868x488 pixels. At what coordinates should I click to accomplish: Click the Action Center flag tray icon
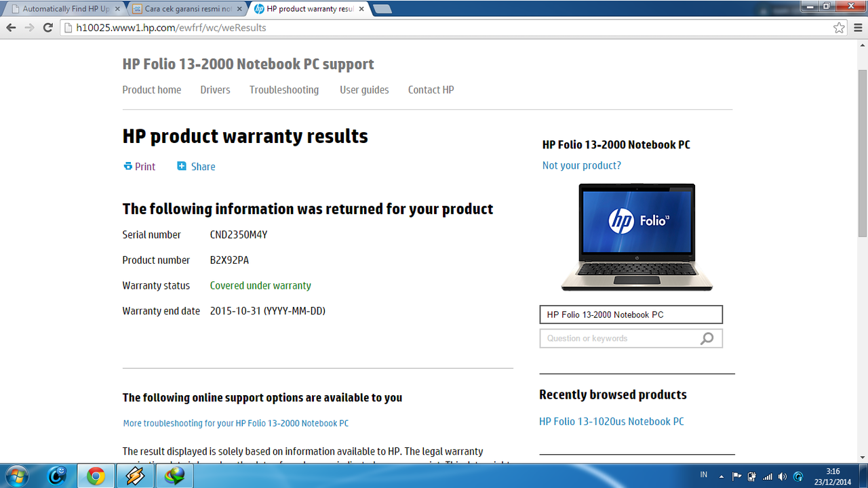point(736,476)
